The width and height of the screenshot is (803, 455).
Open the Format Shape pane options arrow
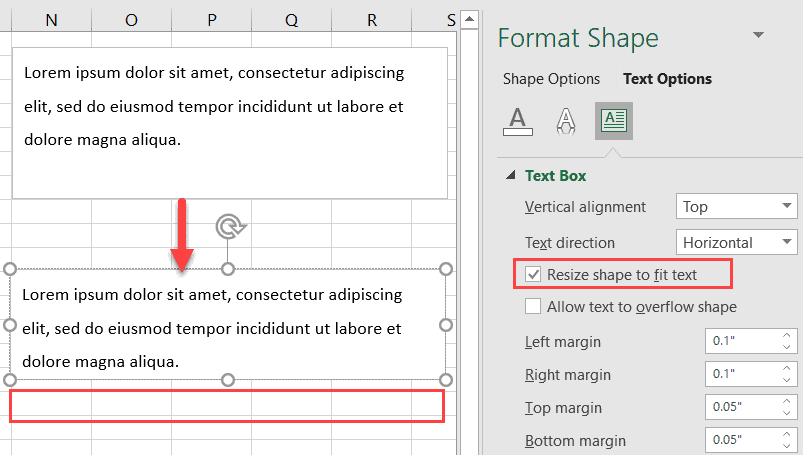coord(758,35)
